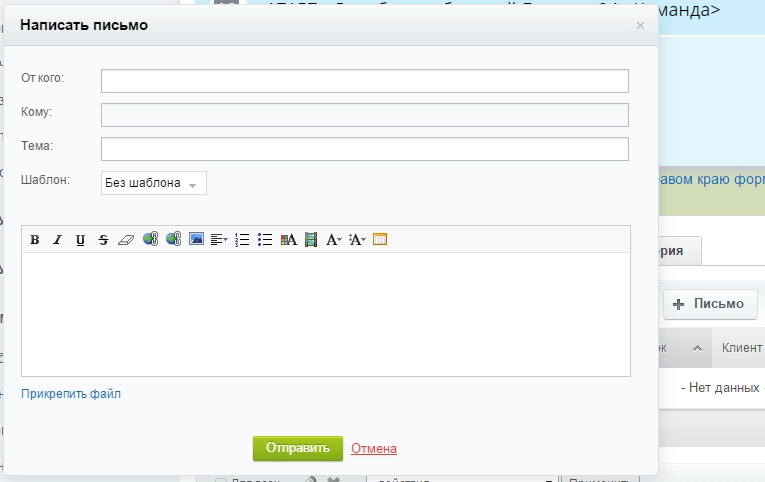This screenshot has height=482, width=765.
Task: Open the Шаблон 'Без шаблона' dropdown
Action: click(x=153, y=184)
